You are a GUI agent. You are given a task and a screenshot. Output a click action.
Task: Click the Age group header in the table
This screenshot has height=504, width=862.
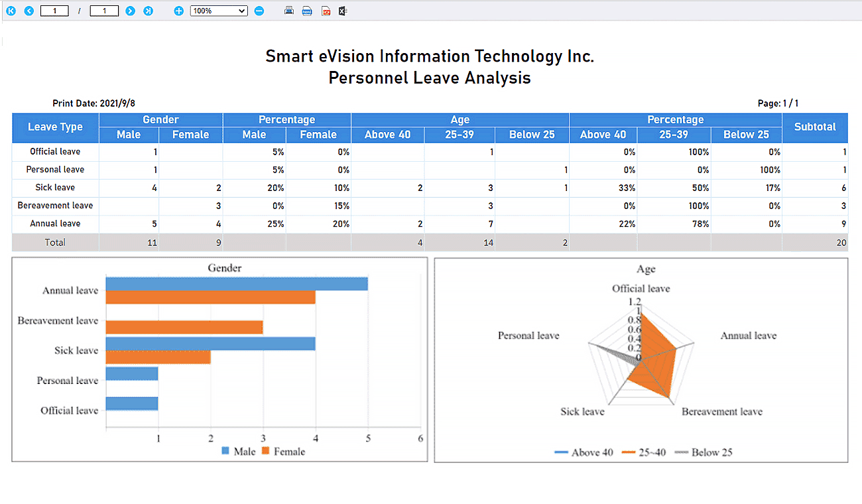(x=460, y=120)
